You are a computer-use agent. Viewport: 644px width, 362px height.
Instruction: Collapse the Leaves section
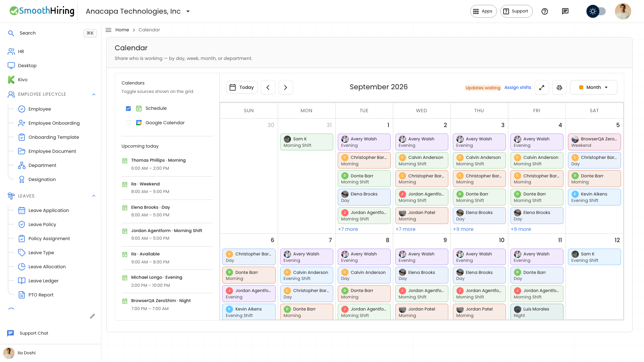coord(94,196)
